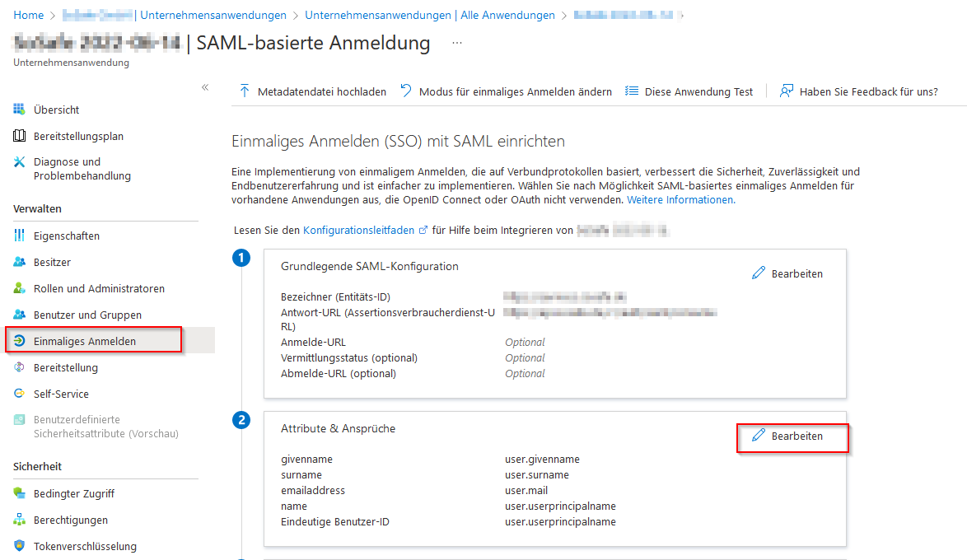Viewport: 967px width, 560px height.
Task: Open Bedingter Zugriff under Sicherheit
Action: coord(73,493)
